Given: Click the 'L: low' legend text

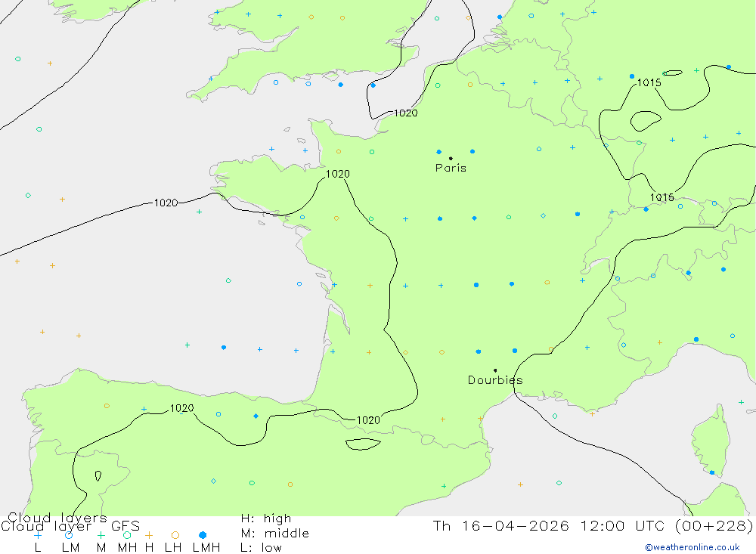Looking at the screenshot, I should [x=262, y=548].
